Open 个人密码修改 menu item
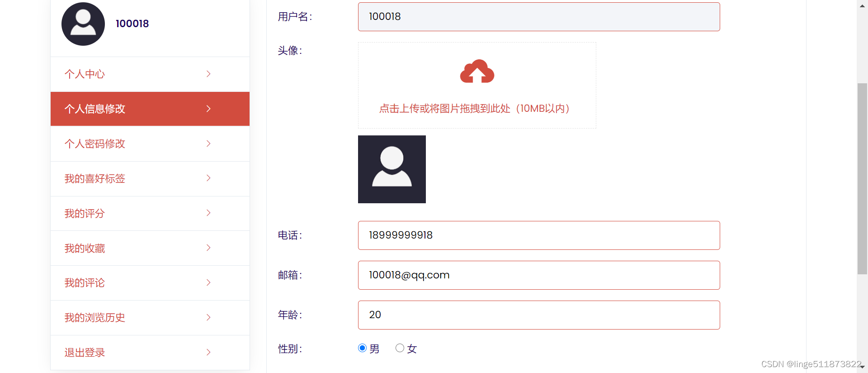This screenshot has height=373, width=868. coord(150,144)
